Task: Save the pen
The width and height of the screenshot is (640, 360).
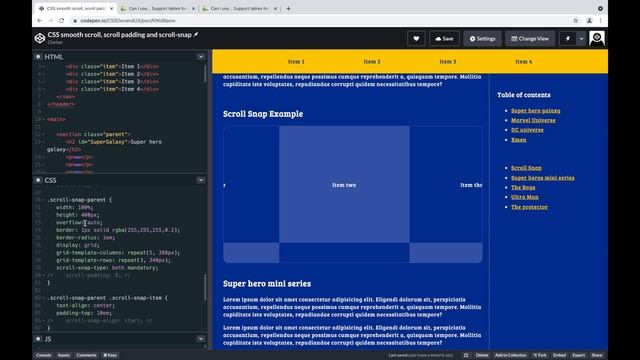Action: 444,39
